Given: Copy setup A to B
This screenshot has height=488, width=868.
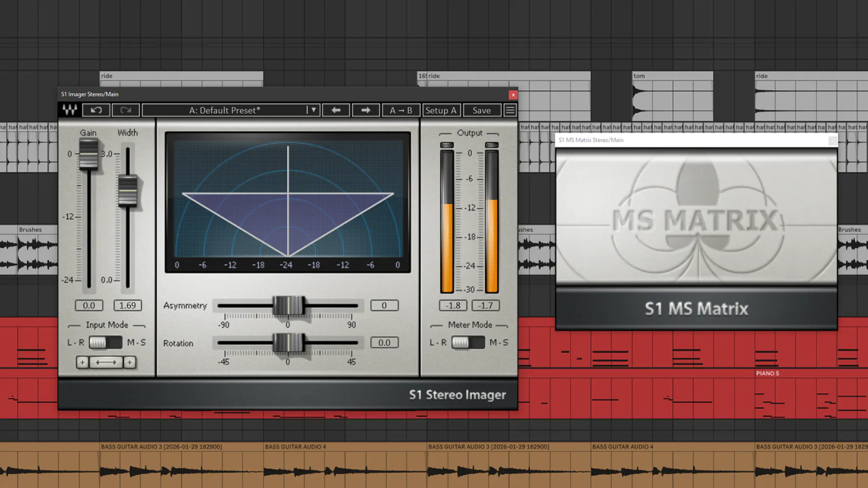Looking at the screenshot, I should pos(401,110).
